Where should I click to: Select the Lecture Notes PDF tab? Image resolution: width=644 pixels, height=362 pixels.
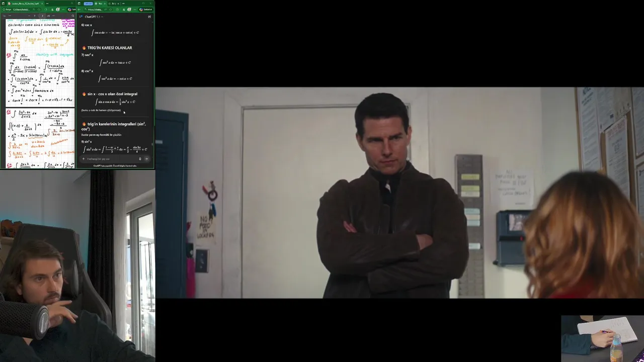[x=24, y=4]
